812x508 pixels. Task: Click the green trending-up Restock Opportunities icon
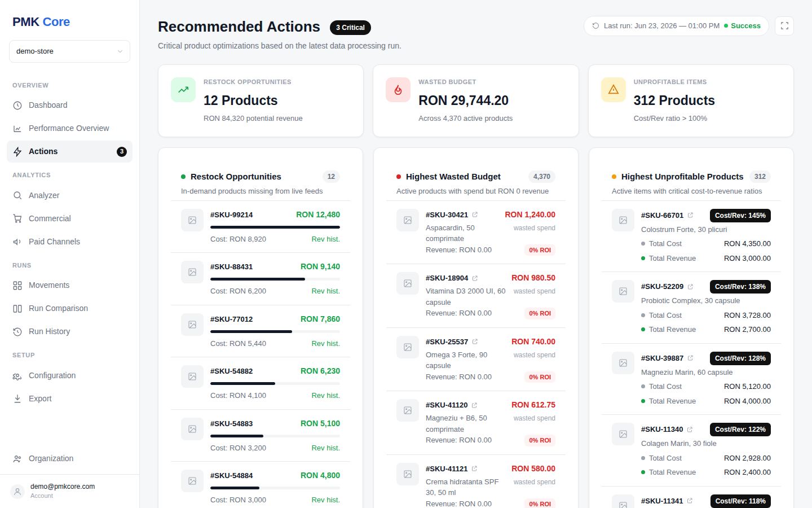(x=183, y=90)
